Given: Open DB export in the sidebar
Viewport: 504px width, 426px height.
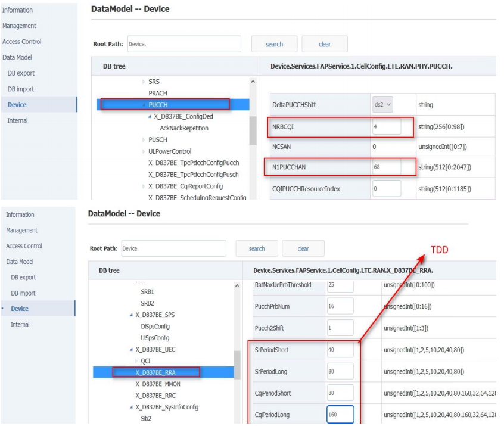Looking at the screenshot, I should pyautogui.click(x=21, y=73).
